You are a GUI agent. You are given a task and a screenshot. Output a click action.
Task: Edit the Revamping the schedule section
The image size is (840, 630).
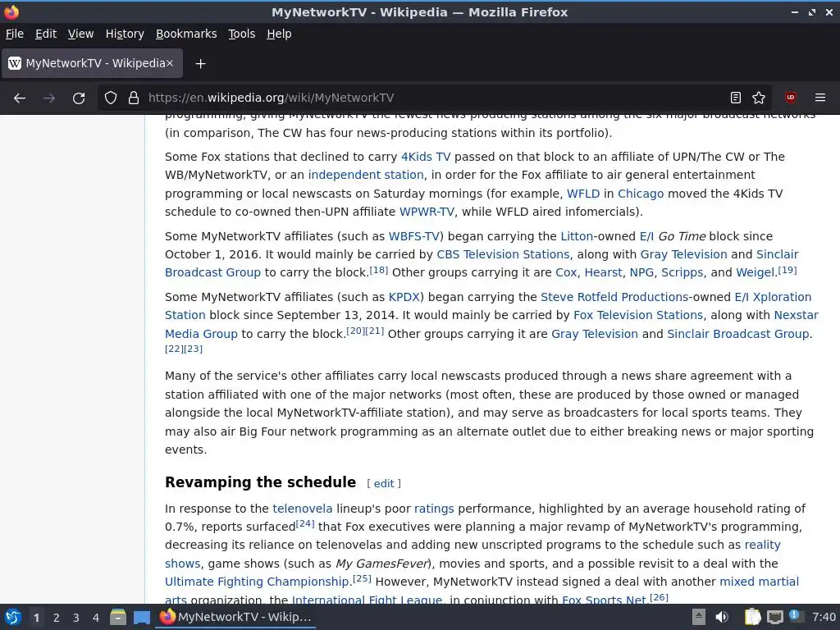coord(384,484)
